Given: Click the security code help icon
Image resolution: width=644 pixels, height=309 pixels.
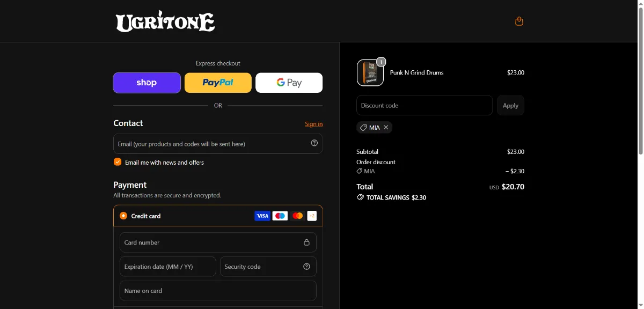Looking at the screenshot, I should [x=307, y=267].
